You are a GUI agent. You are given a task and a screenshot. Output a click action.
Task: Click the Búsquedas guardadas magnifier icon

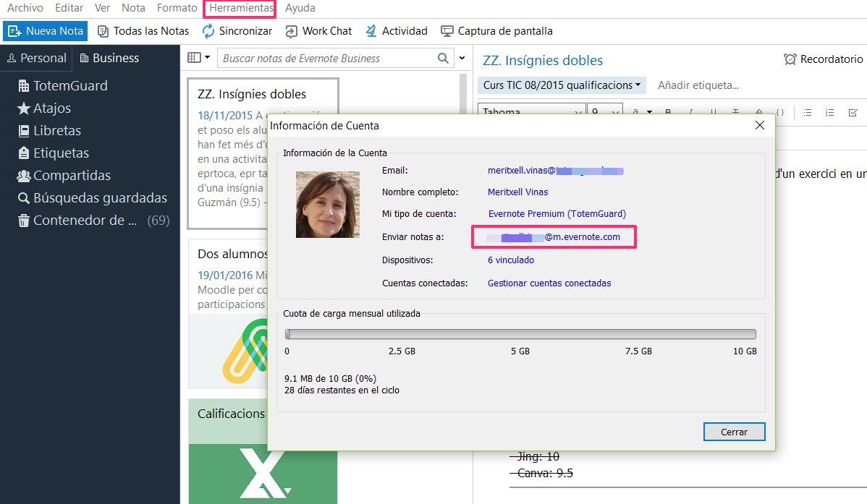pos(23,198)
